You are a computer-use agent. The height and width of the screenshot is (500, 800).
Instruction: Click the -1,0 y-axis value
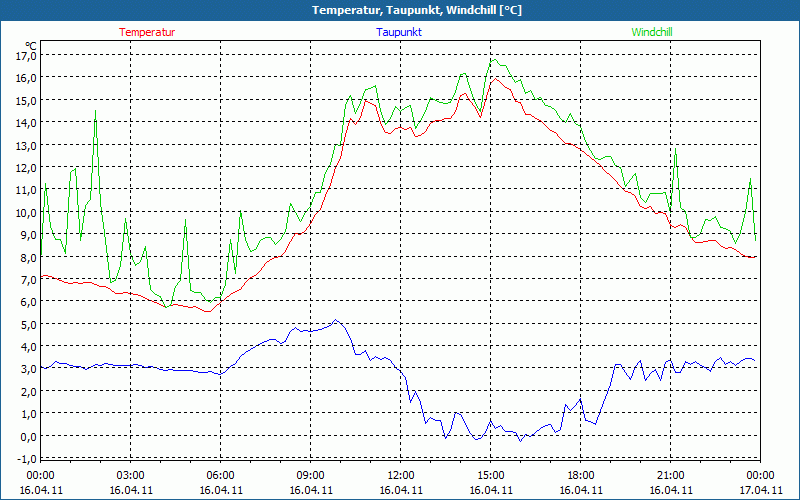[x=27, y=459]
